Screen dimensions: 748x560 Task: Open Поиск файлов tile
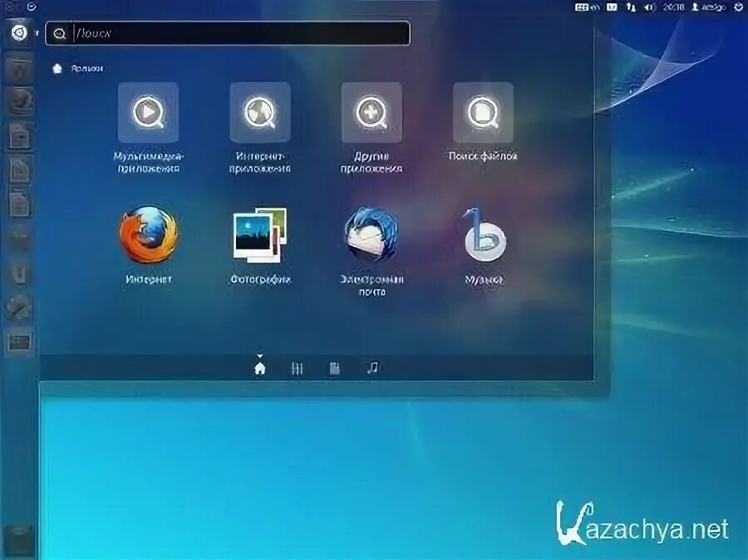[483, 122]
